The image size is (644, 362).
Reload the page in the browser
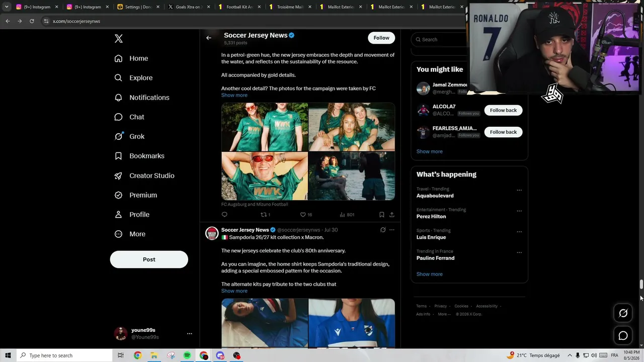[32, 21]
